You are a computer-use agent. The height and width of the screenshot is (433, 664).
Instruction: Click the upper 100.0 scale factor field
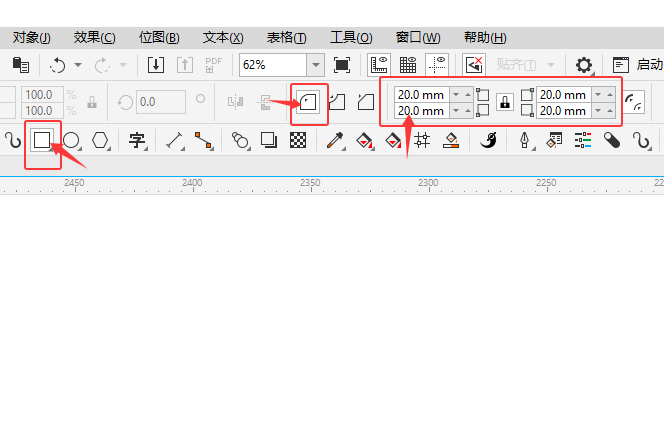pos(42,94)
